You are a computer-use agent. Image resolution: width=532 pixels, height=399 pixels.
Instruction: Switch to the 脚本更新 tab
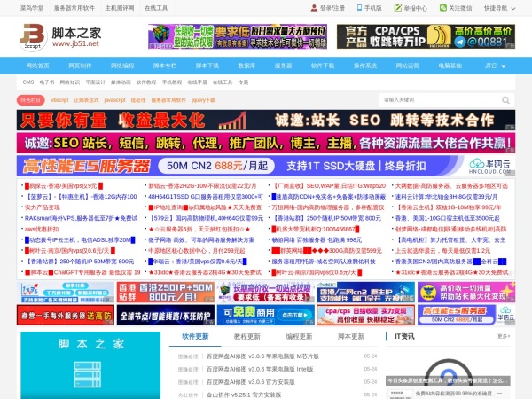[x=351, y=337]
